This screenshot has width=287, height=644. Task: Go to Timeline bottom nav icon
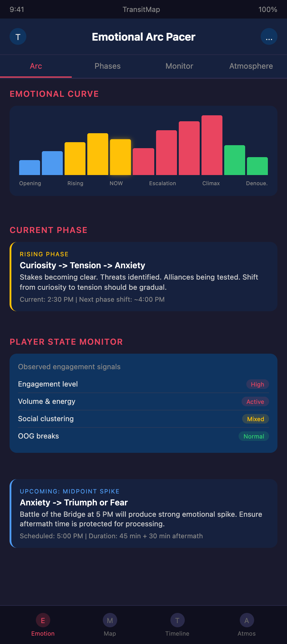pyautogui.click(x=177, y=620)
